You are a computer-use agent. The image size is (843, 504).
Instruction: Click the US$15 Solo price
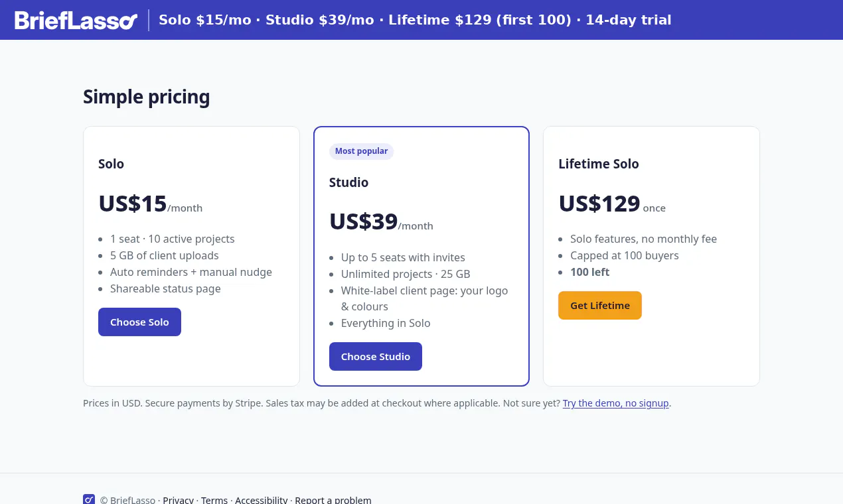(x=133, y=204)
